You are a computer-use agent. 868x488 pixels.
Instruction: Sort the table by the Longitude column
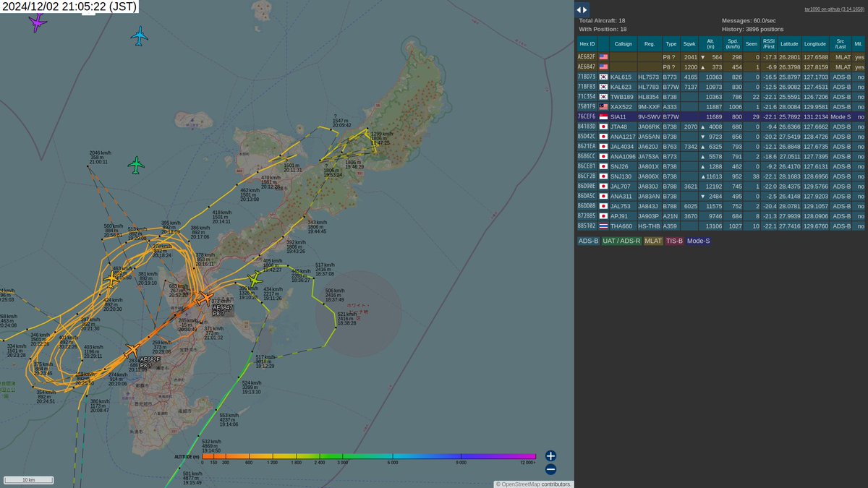pyautogui.click(x=814, y=44)
